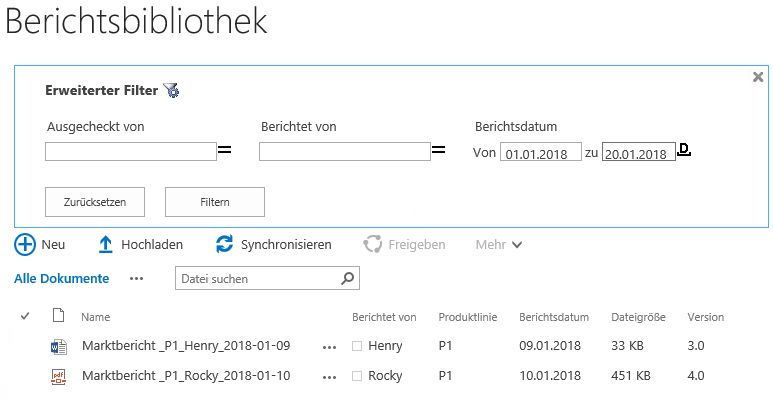Image resolution: width=773 pixels, height=401 pixels.
Task: Click the filter settings icon beside Erweiterter Filter
Action: click(x=171, y=91)
